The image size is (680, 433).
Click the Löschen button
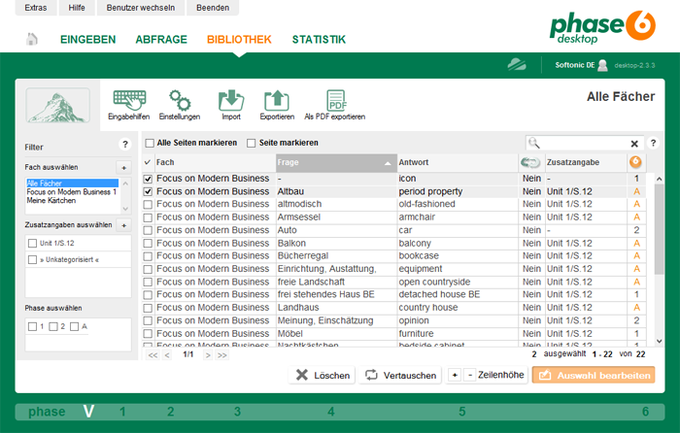[x=322, y=375]
